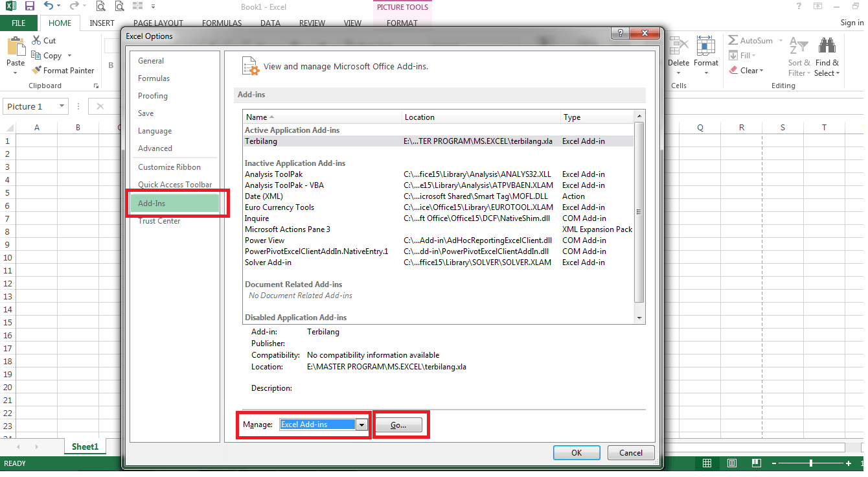Select the Add-Ins options category
Image resolution: width=868 pixels, height=477 pixels.
174,204
